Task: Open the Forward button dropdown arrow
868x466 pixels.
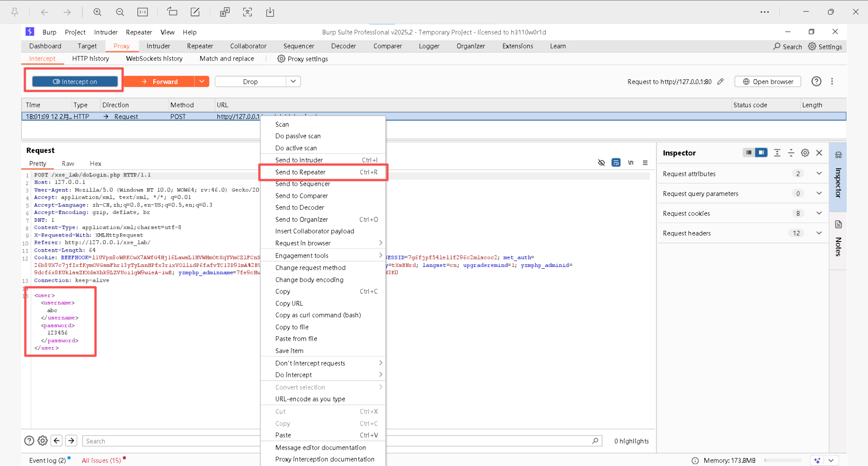Action: [202, 81]
